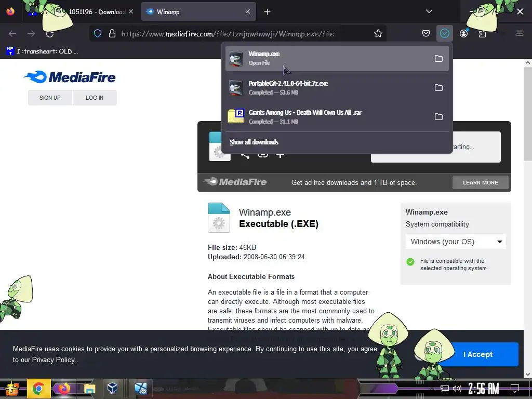The image size is (532, 399).
Task: Click the MediaFire logo in promo banner
Action: (235, 182)
